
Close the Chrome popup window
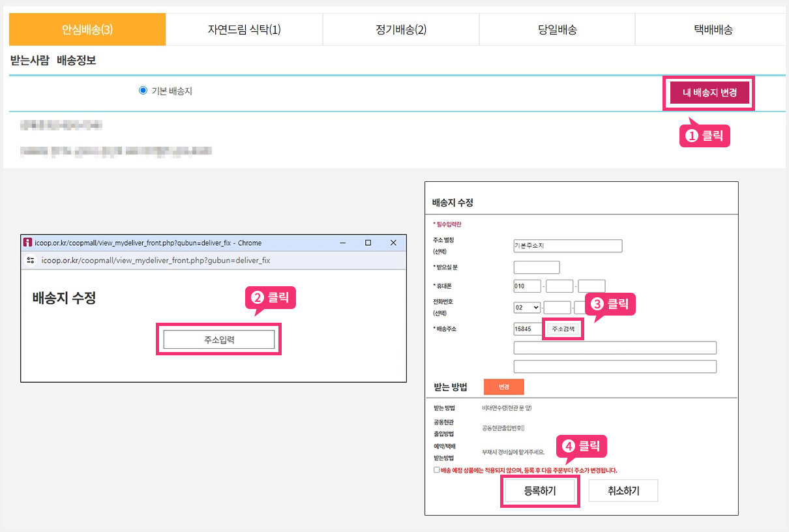point(393,243)
